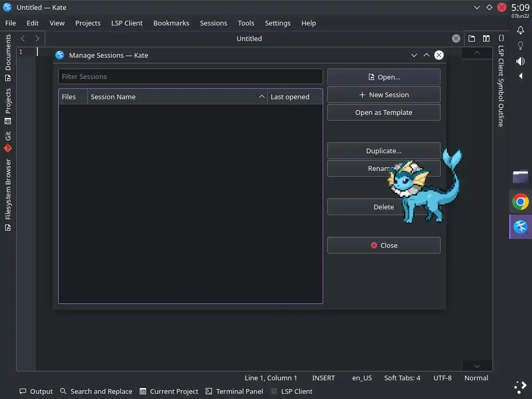
Task: Click the scroll up arrow of editor
Action: 477,53
